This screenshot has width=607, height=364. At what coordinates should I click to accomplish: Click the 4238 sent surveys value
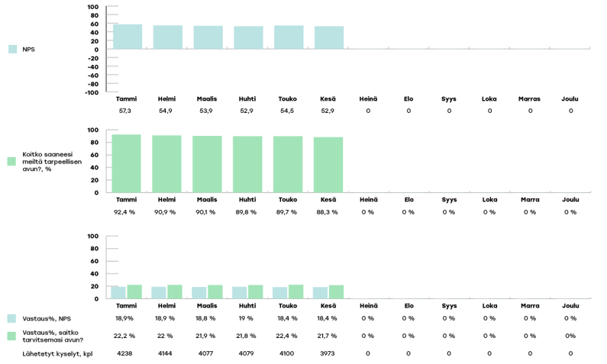coord(125,354)
